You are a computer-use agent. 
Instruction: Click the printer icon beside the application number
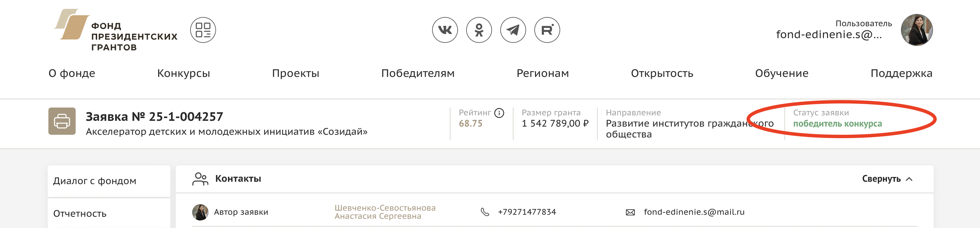[x=62, y=121]
